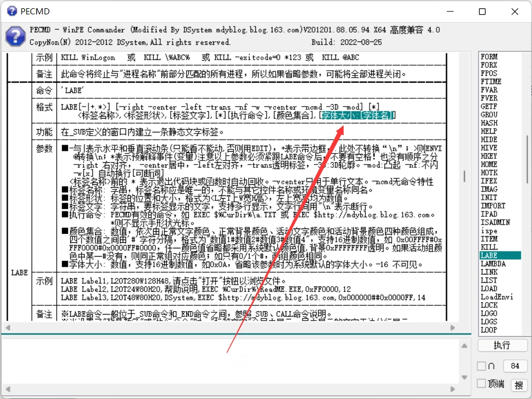Click help pane horizontal scrollbar left arrow

8,328
